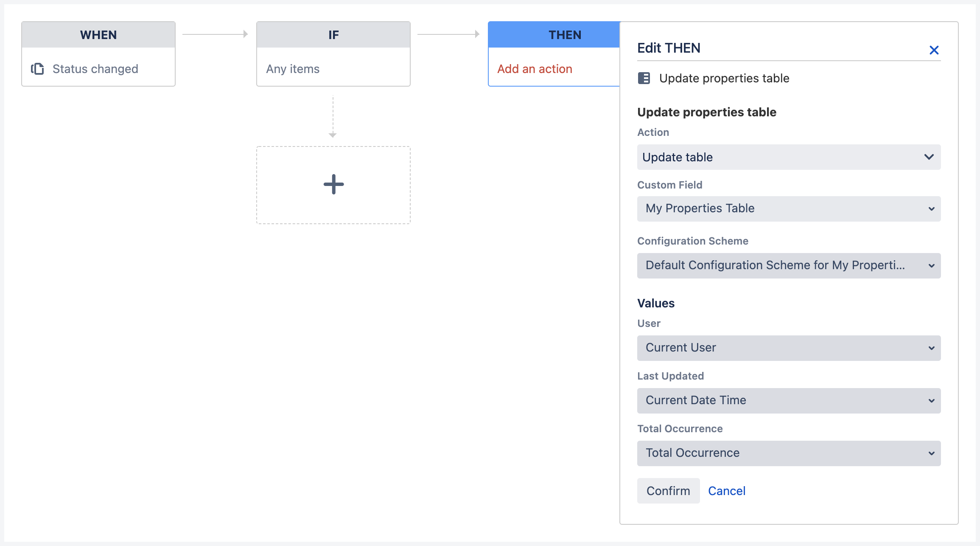Click the Confirm button
Image resolution: width=980 pixels, height=546 pixels.
[x=668, y=491]
